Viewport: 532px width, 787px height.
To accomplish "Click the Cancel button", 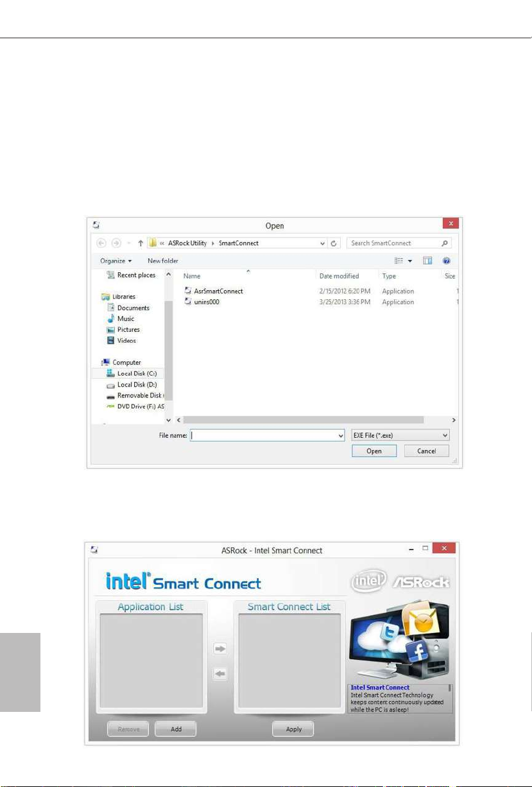I will pos(427,451).
